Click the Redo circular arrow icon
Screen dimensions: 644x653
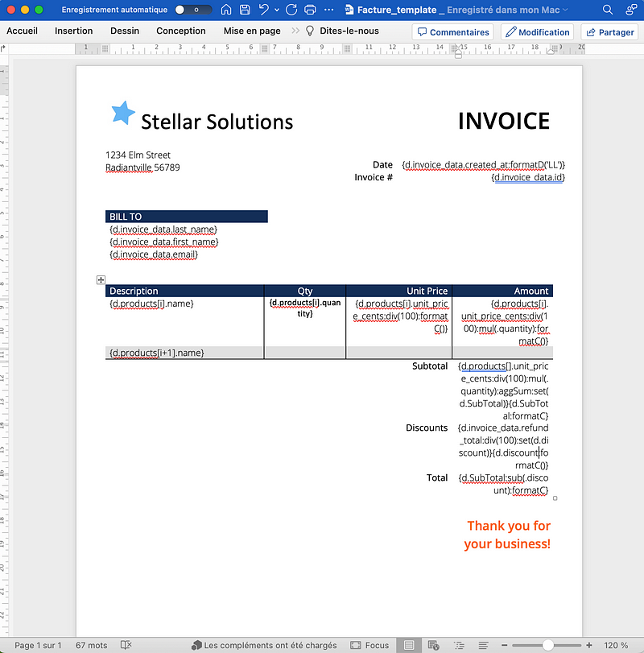pyautogui.click(x=291, y=10)
